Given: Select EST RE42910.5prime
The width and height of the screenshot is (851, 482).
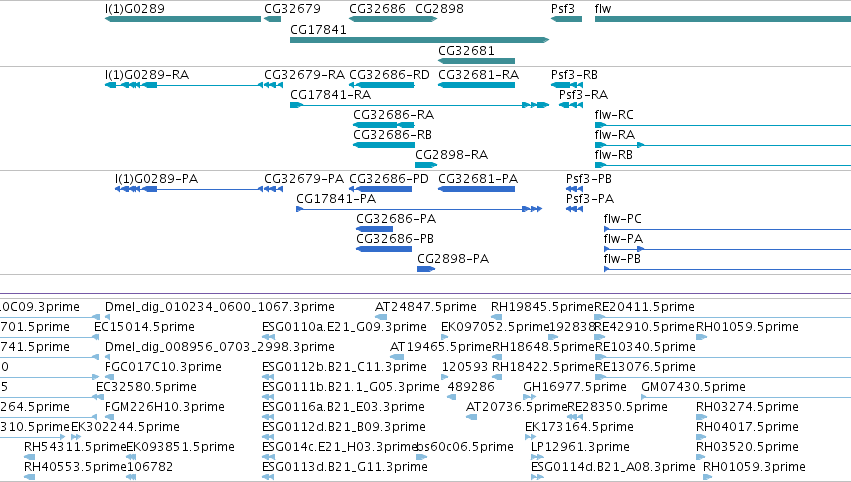Looking at the screenshot, I should coord(645,327).
